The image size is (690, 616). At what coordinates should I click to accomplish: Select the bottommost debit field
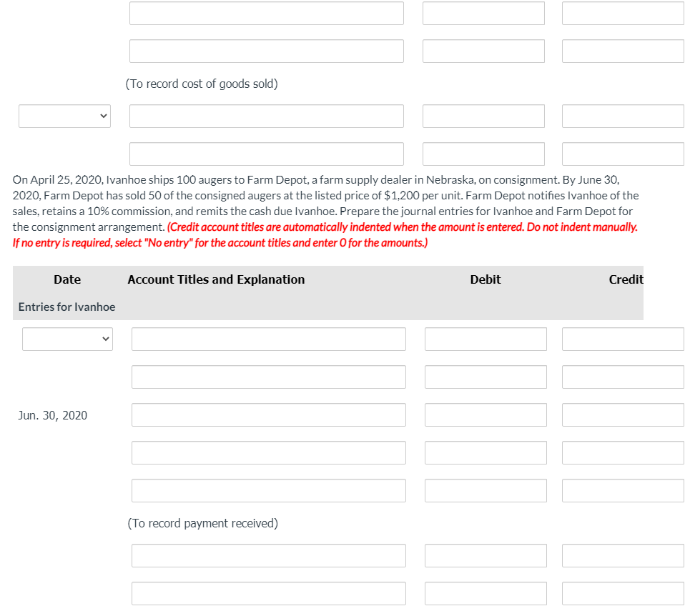[486, 593]
